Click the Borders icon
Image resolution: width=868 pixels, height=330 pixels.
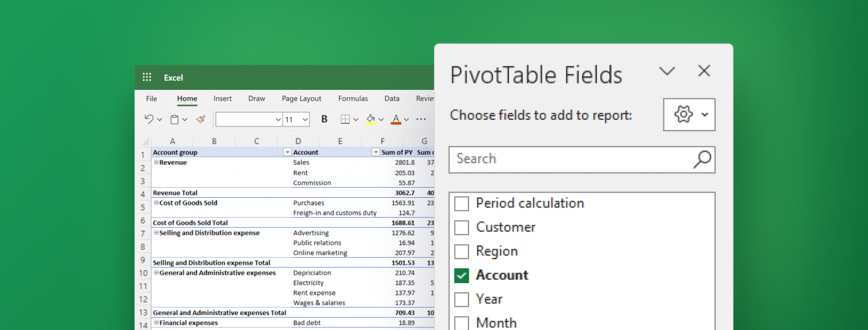point(345,119)
